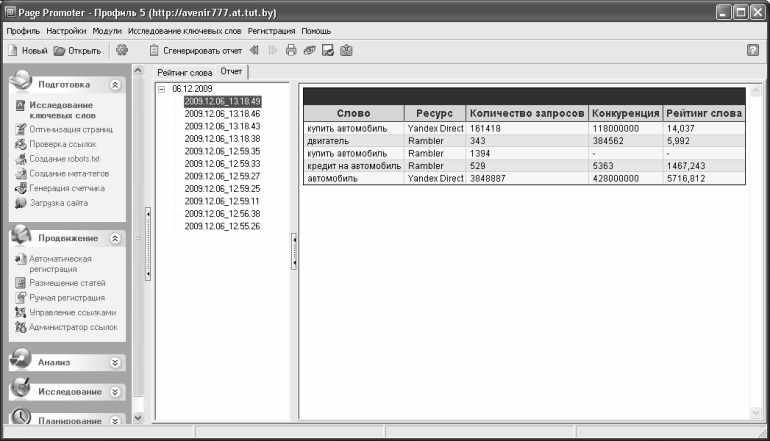Click the counter generation sidebar icon

20,188
